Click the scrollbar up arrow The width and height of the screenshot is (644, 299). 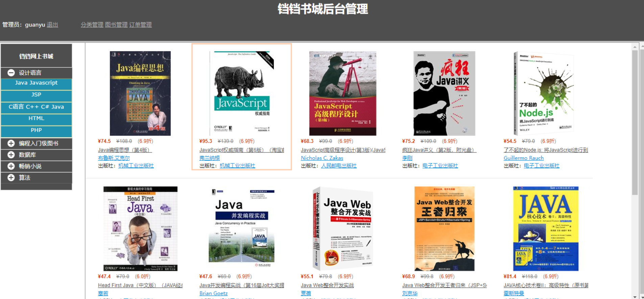point(635,47)
